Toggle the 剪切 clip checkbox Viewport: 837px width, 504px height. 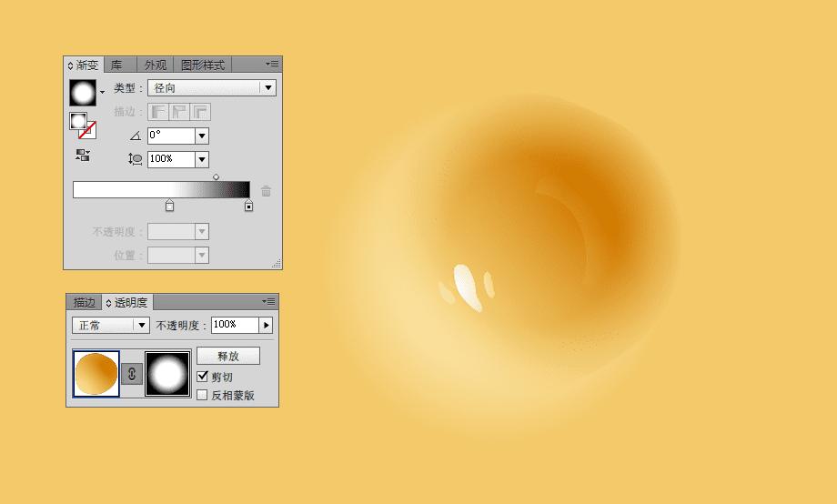click(202, 377)
